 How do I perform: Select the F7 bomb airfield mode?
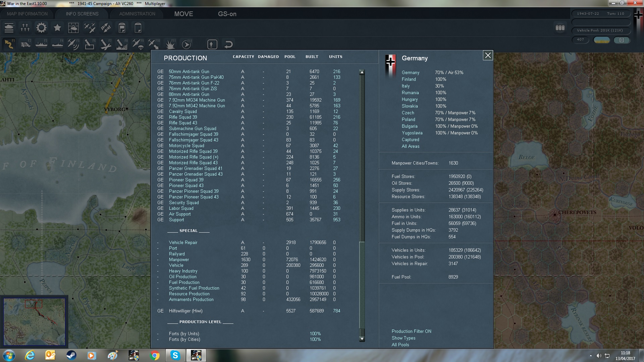[106, 44]
